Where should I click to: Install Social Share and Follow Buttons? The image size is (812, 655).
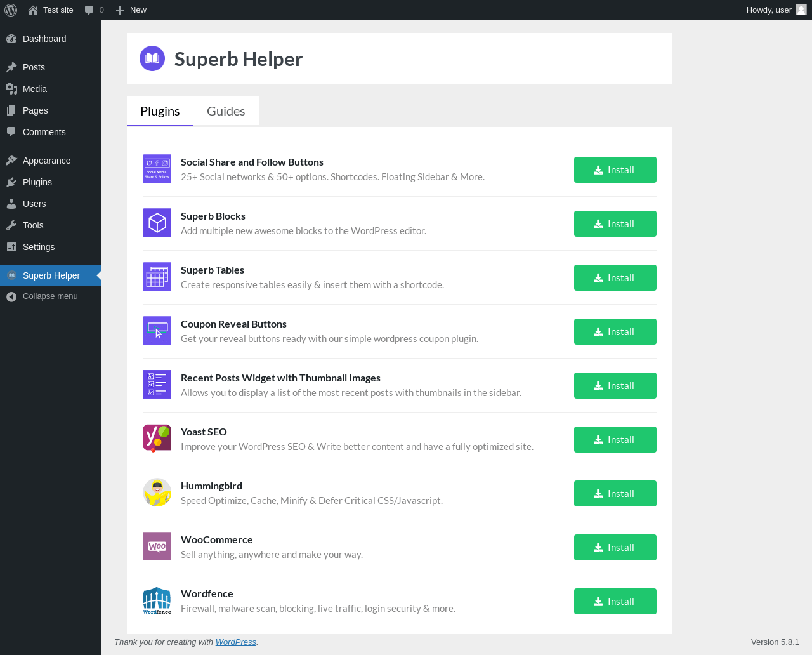coord(615,170)
